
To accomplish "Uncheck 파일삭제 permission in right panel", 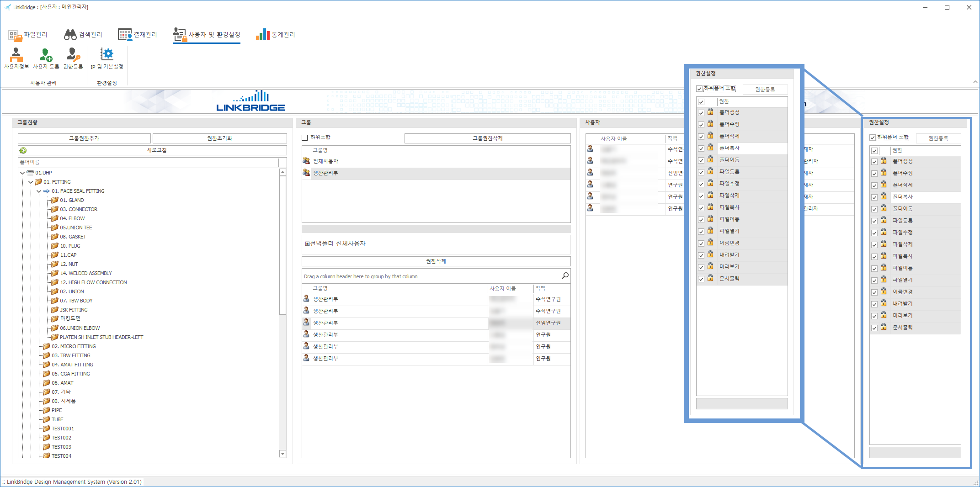I will [x=874, y=245].
